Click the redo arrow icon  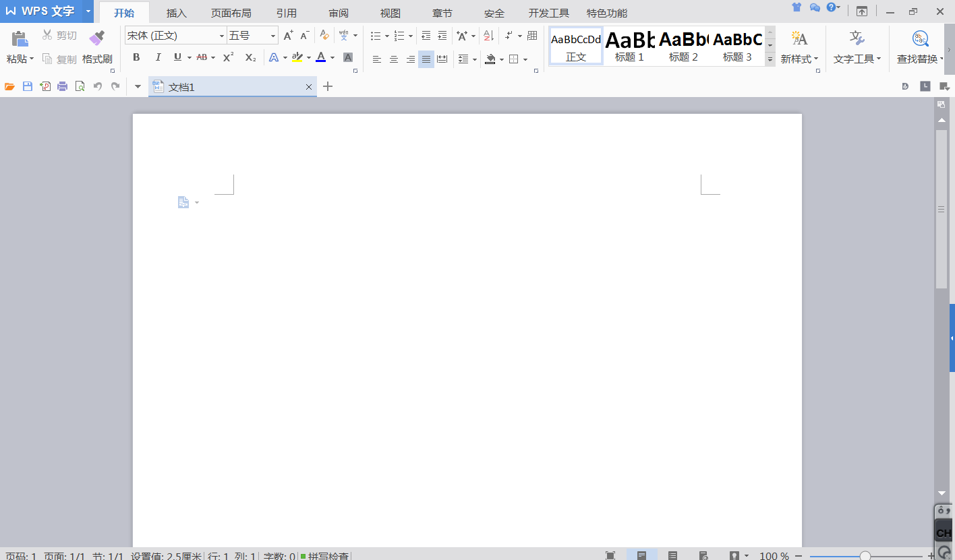pyautogui.click(x=115, y=86)
